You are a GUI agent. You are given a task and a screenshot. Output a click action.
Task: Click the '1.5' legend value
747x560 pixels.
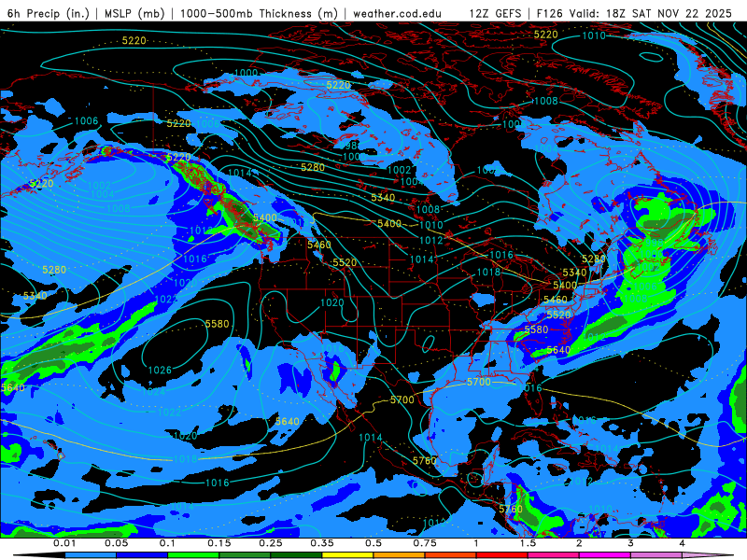click(x=528, y=543)
